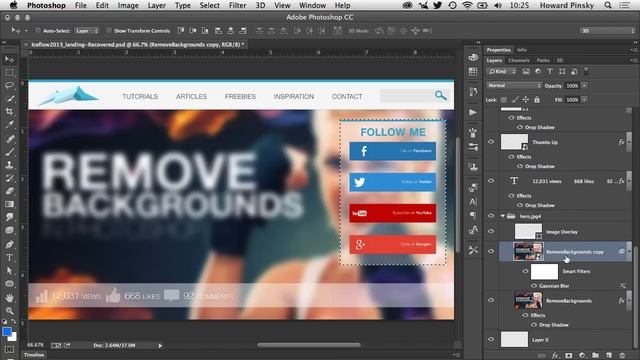Toggle Gaussian Blur filter visibility
This screenshot has width=640, height=360.
[x=534, y=286]
